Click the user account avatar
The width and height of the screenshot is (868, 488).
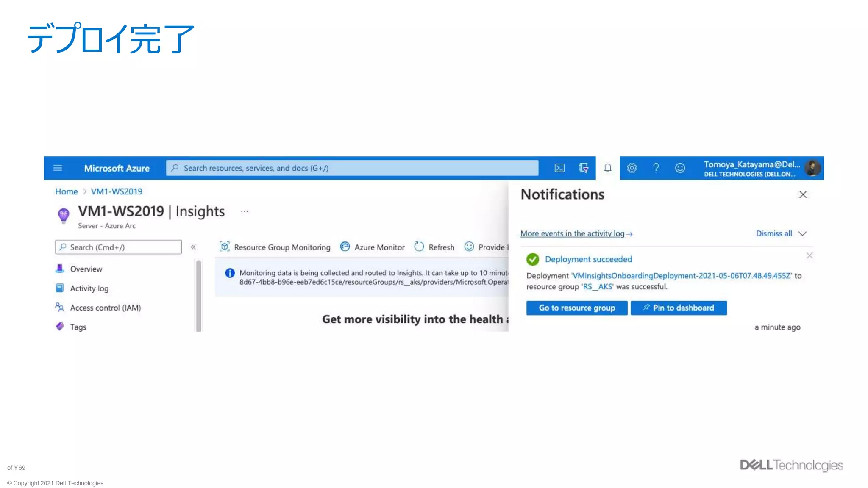tap(812, 168)
